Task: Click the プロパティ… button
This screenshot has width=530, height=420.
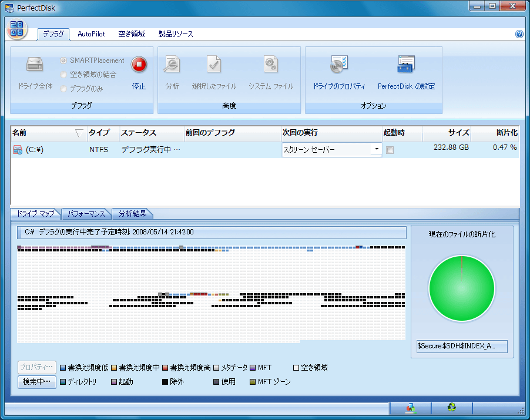Action: (37, 367)
